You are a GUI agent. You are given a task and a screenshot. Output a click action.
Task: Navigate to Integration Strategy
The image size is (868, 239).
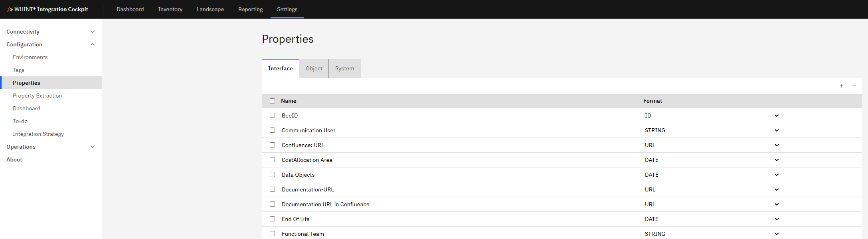point(38,134)
